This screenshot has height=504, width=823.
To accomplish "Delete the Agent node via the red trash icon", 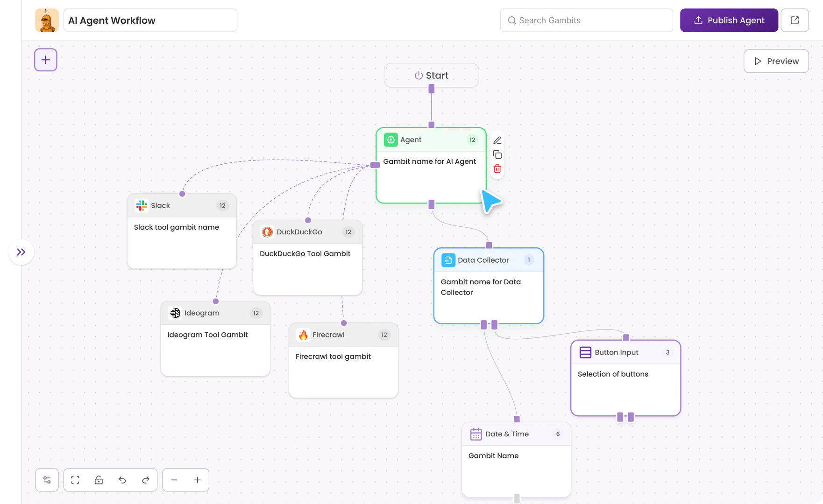I will coord(497,169).
